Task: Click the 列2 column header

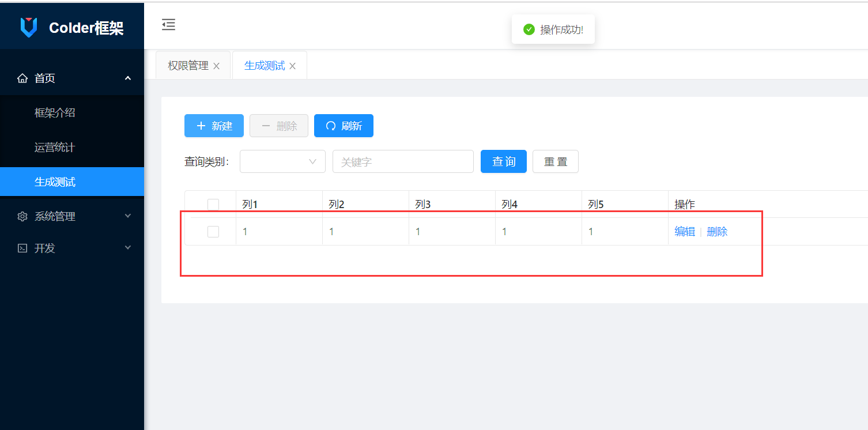Action: [x=366, y=204]
